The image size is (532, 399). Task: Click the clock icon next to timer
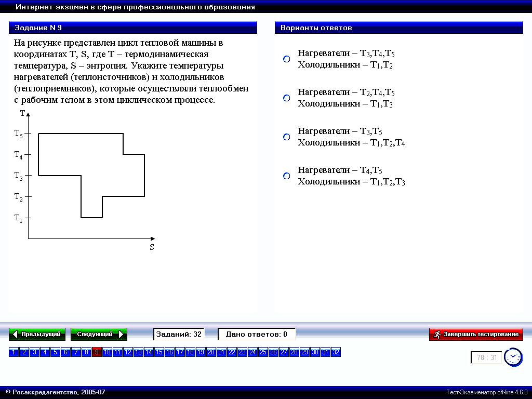[x=513, y=357]
